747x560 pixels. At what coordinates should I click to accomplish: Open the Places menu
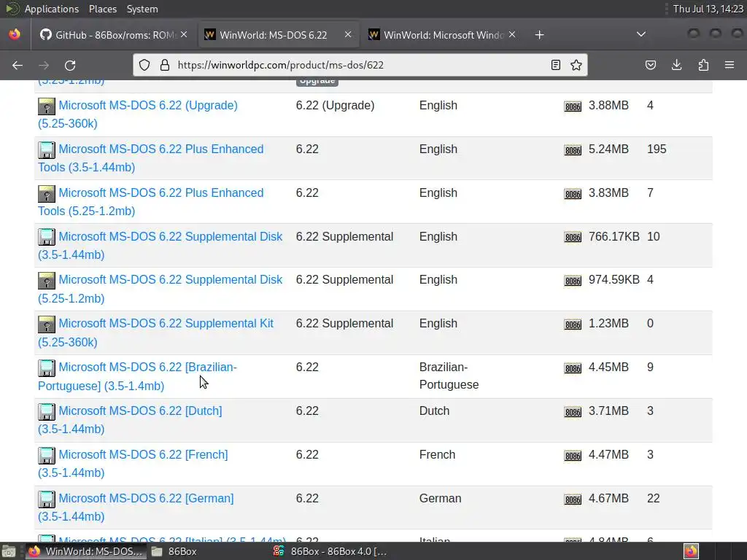point(103,9)
